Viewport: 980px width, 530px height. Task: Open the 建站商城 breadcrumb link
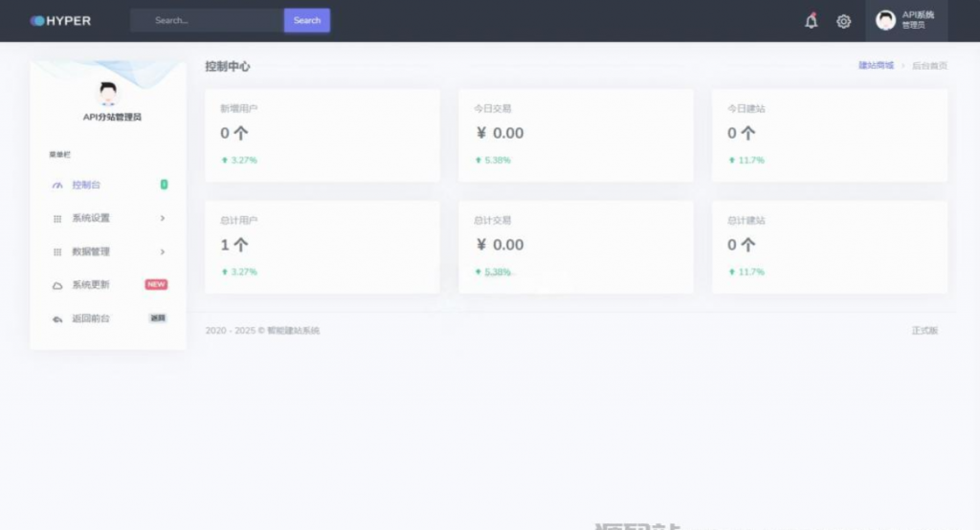coord(876,66)
